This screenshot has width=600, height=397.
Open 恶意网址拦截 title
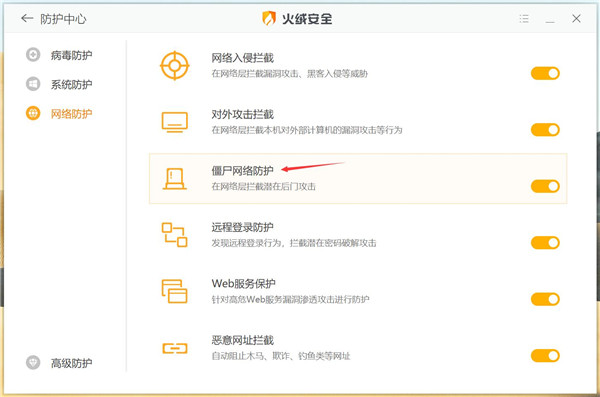pos(243,340)
